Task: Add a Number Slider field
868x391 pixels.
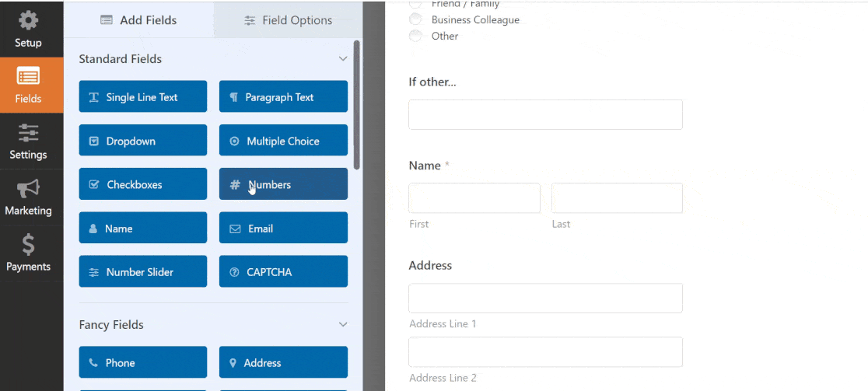Action: [x=143, y=271]
